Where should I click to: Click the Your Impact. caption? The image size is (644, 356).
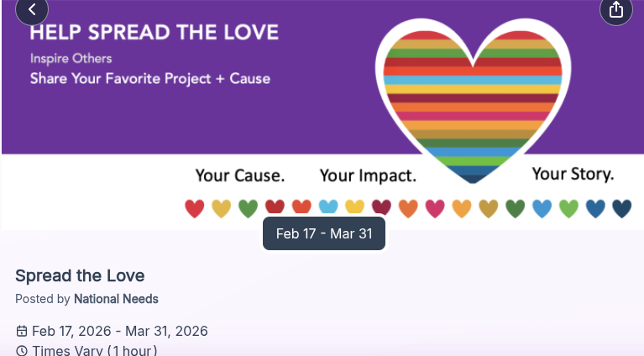coord(368,176)
